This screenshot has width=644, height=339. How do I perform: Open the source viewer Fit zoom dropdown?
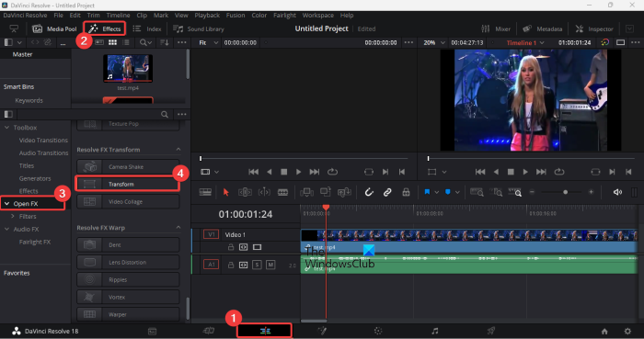[209, 42]
